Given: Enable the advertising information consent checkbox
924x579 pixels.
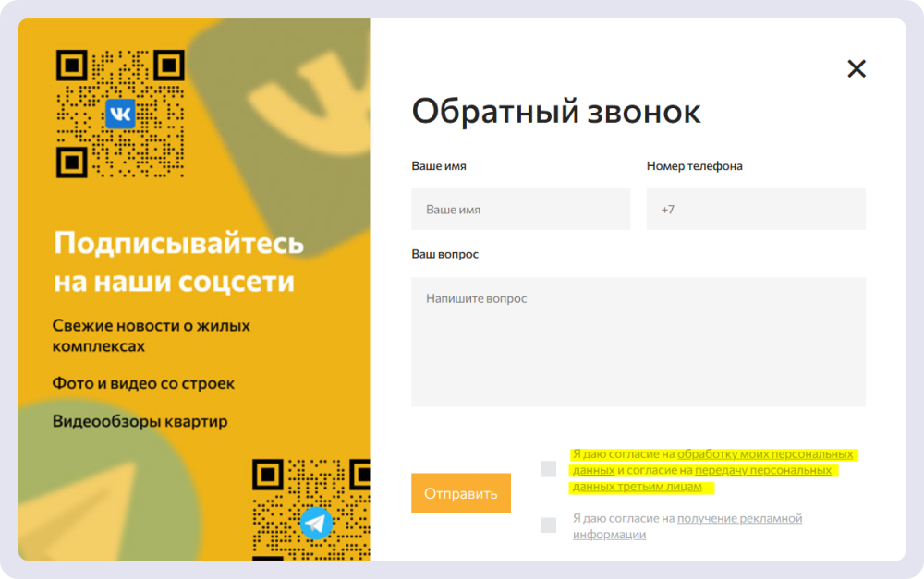Looking at the screenshot, I should pos(547,525).
